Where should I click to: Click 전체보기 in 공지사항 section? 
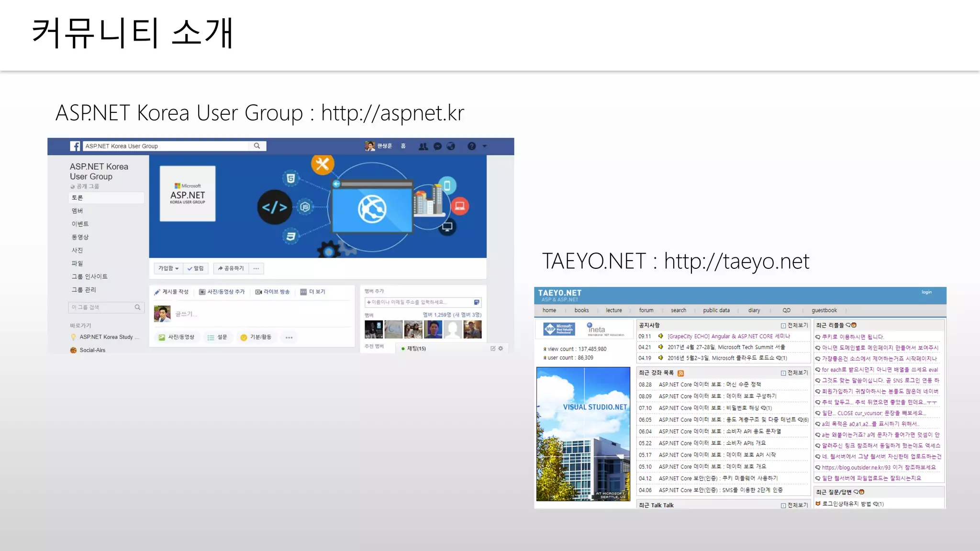point(795,326)
